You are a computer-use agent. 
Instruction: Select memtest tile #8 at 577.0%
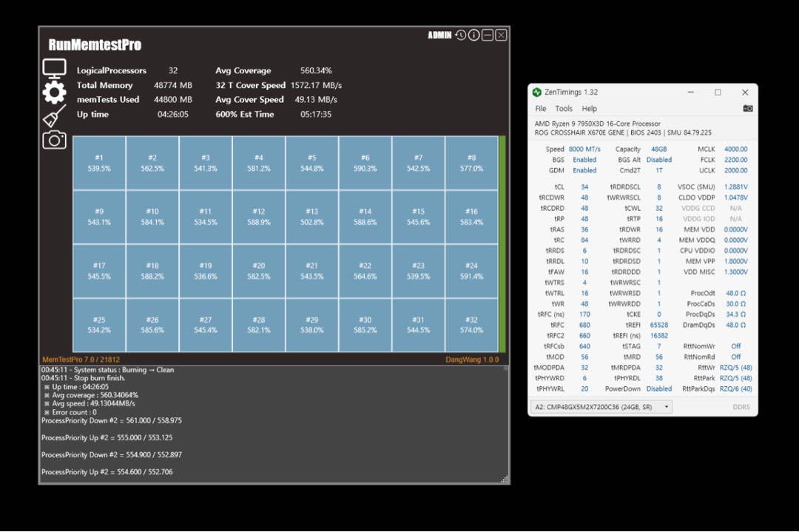click(471, 163)
